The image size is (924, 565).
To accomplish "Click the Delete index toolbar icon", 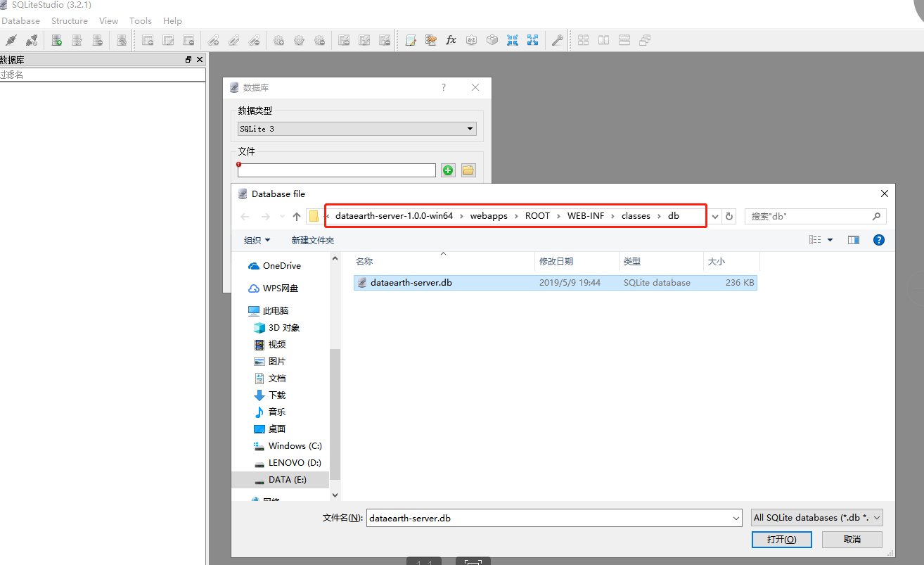I will point(255,40).
